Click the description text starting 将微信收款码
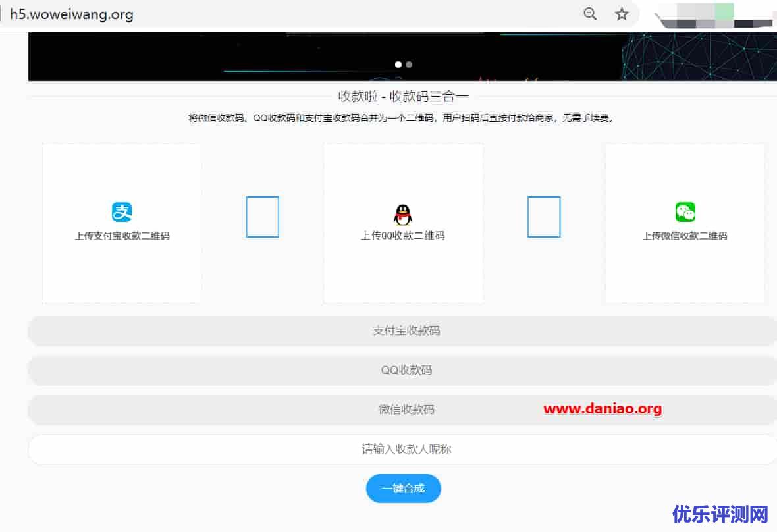This screenshot has width=777, height=532. click(x=402, y=118)
